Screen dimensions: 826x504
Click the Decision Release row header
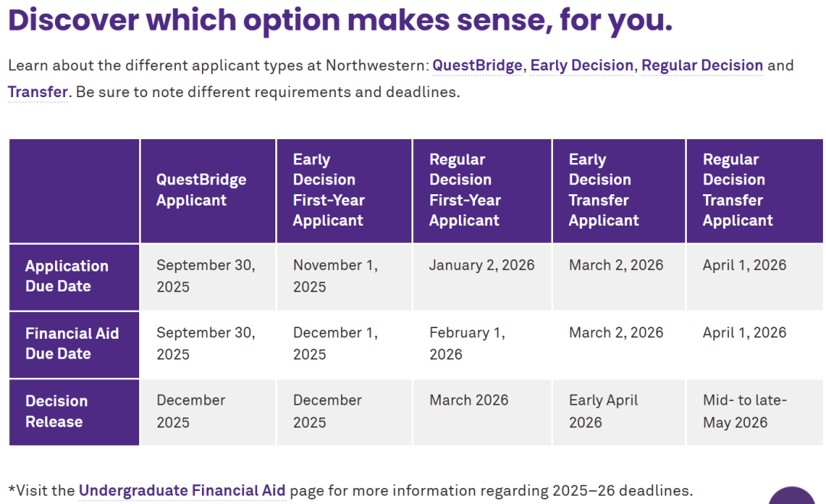(x=57, y=411)
